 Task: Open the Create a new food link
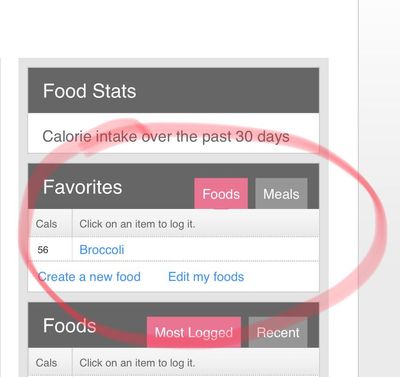tap(89, 277)
